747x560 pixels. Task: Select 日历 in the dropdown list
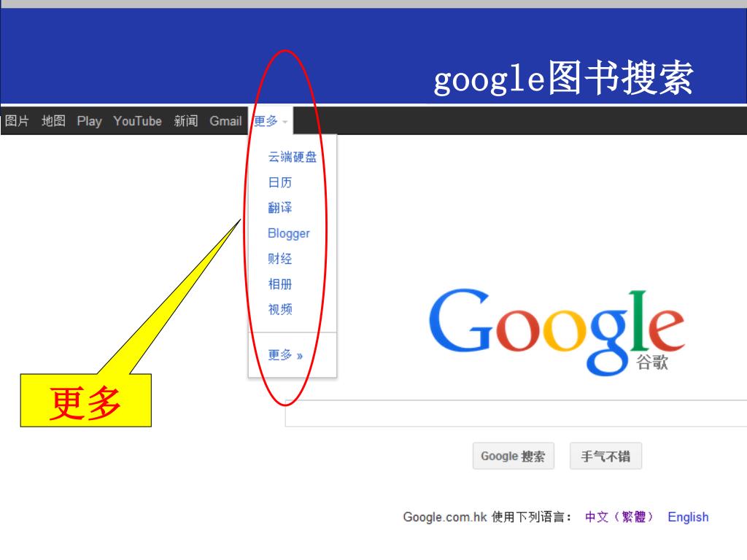pyautogui.click(x=280, y=182)
